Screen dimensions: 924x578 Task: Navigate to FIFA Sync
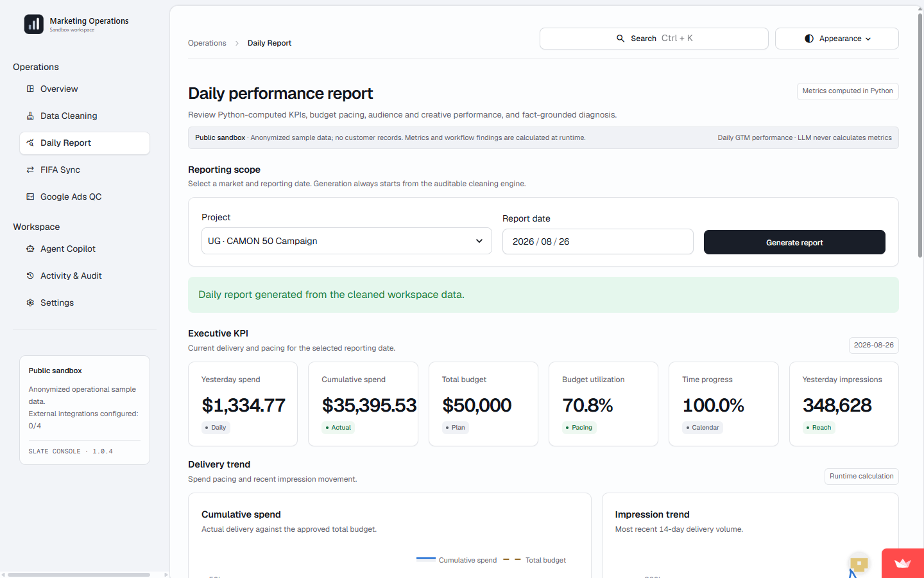click(85, 170)
